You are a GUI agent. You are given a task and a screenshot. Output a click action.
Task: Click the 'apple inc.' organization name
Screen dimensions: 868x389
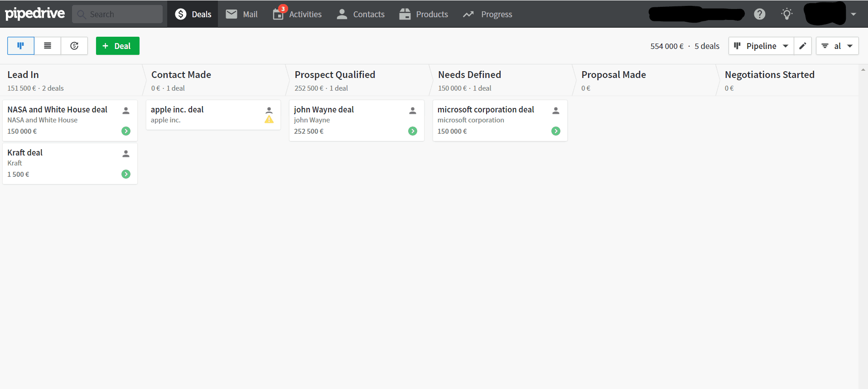point(165,120)
